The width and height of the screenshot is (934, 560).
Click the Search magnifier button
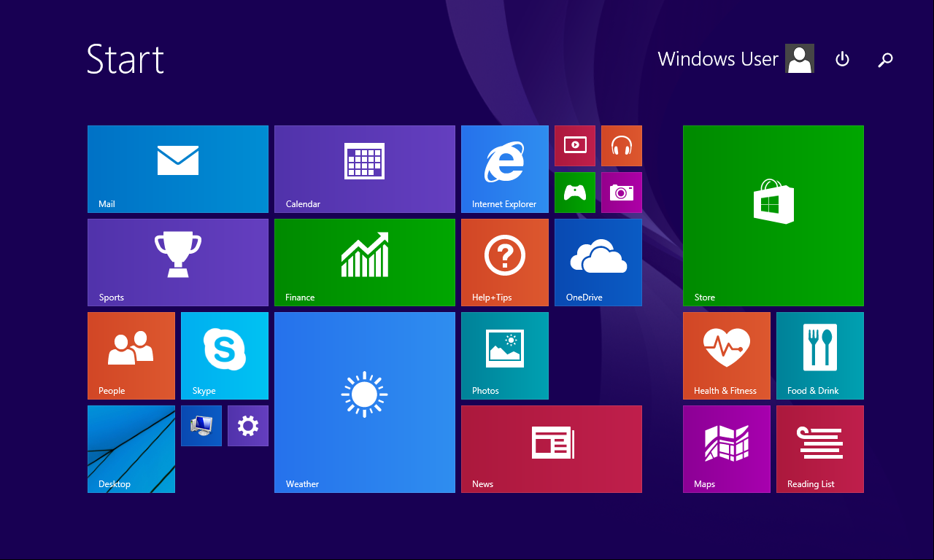click(885, 59)
